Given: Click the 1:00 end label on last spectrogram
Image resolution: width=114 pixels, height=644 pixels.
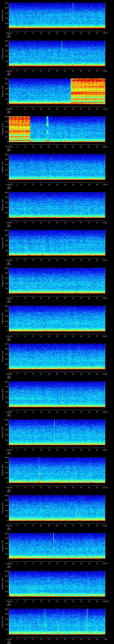Looking at the screenshot, I should [x=105, y=639].
